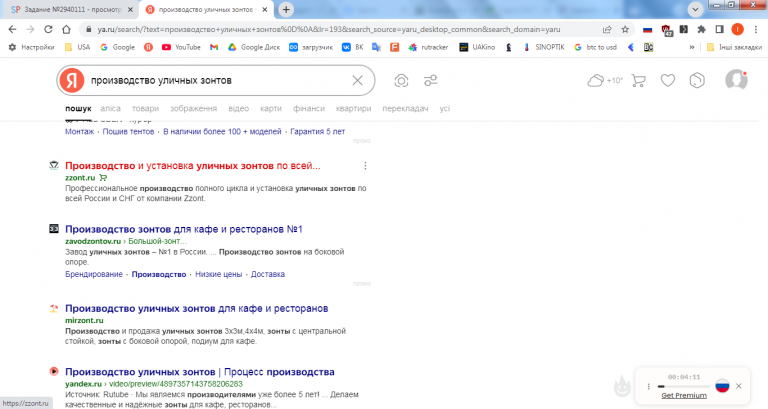Click the red Yandex logo
This screenshot has height=409, width=768.
pos(72,80)
